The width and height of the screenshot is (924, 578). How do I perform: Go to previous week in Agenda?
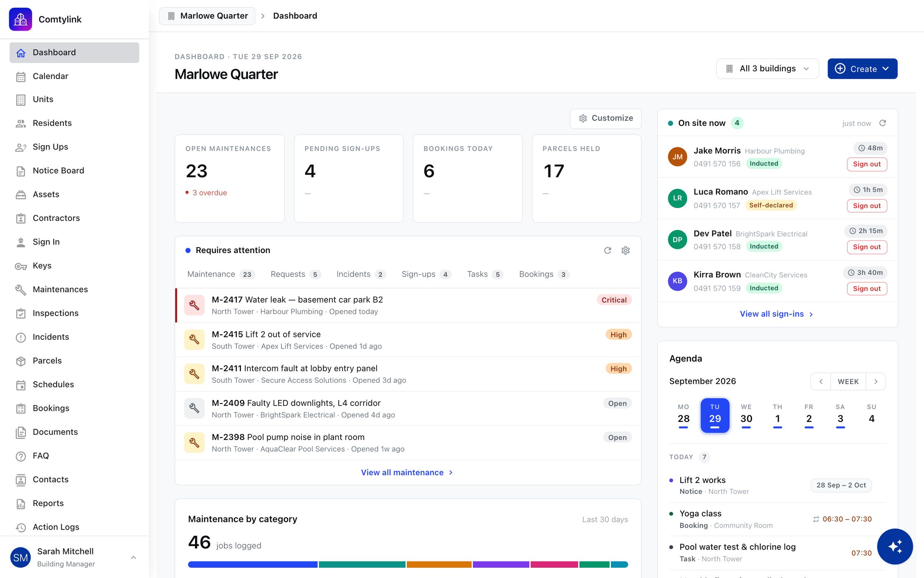click(821, 381)
